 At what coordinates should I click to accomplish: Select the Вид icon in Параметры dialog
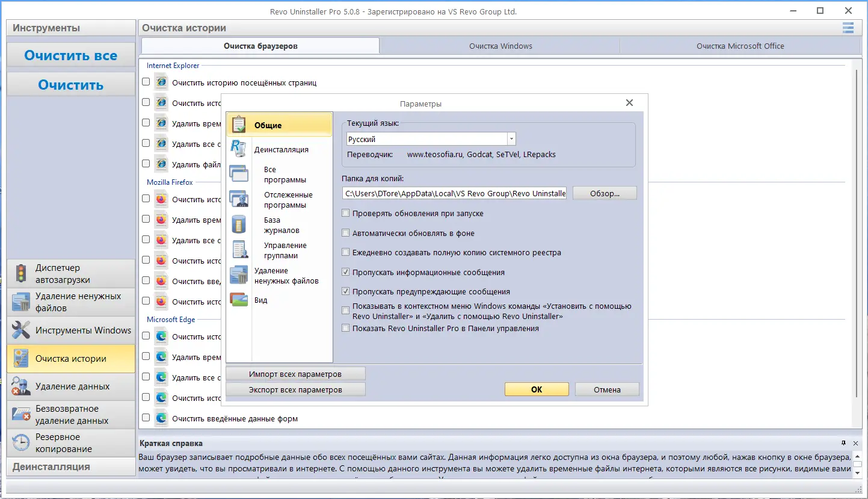click(x=239, y=300)
